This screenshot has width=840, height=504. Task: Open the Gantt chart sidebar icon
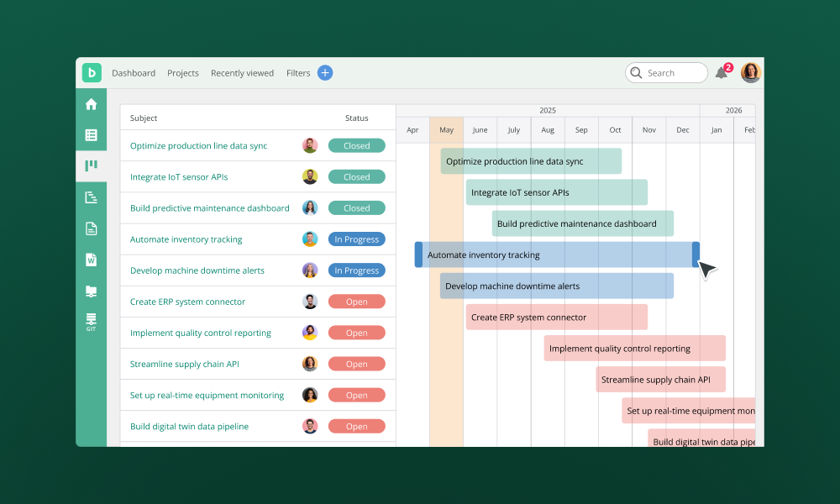(91, 197)
